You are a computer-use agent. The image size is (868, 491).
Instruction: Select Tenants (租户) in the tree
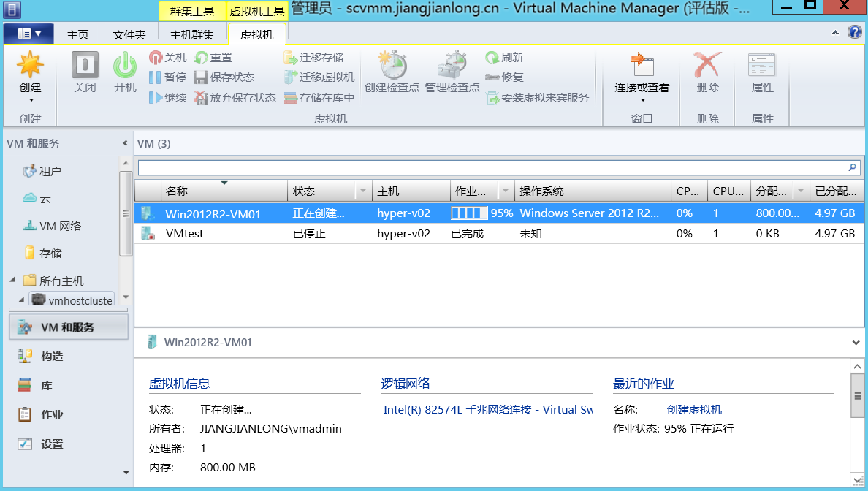tap(42, 171)
